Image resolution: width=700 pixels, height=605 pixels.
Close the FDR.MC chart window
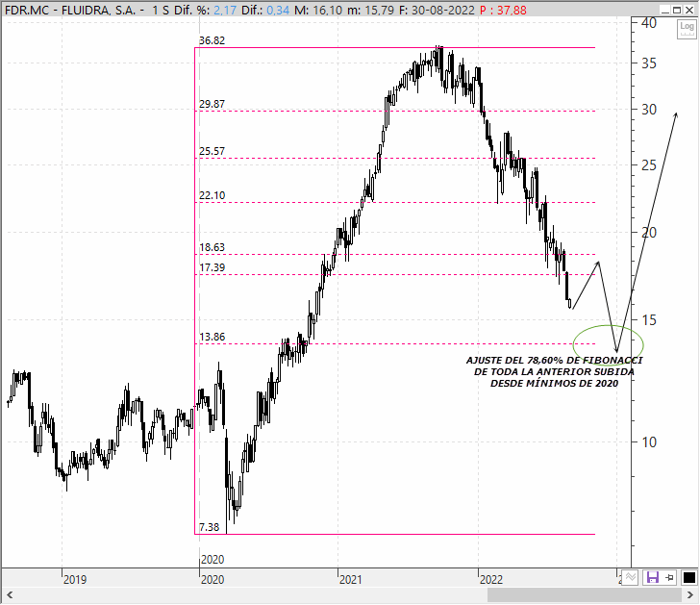[x=689, y=10]
